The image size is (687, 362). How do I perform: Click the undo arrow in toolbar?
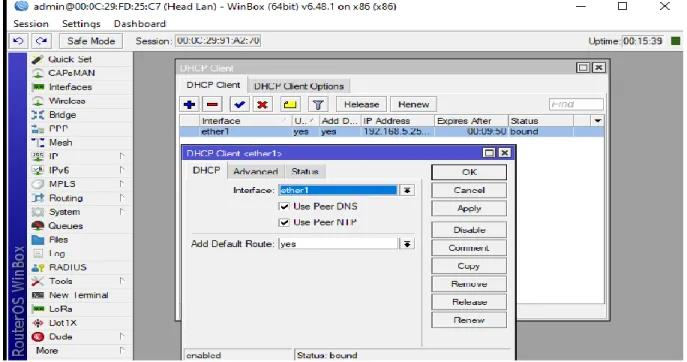pos(18,41)
